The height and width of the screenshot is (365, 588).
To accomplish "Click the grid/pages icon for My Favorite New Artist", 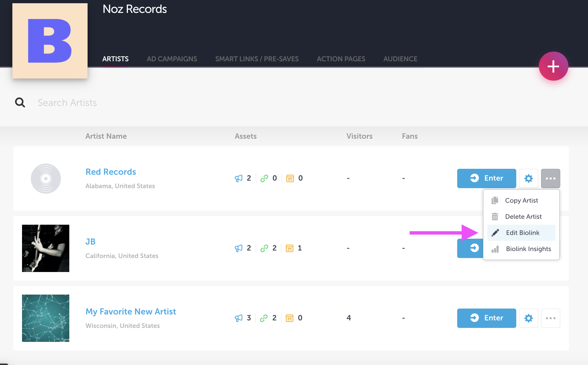I will coord(290,317).
